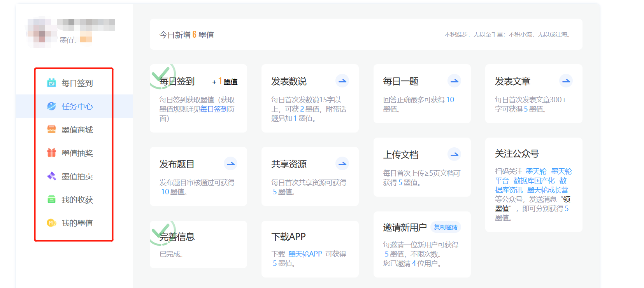Click the arrow icon on 共享资源 card

342,164
